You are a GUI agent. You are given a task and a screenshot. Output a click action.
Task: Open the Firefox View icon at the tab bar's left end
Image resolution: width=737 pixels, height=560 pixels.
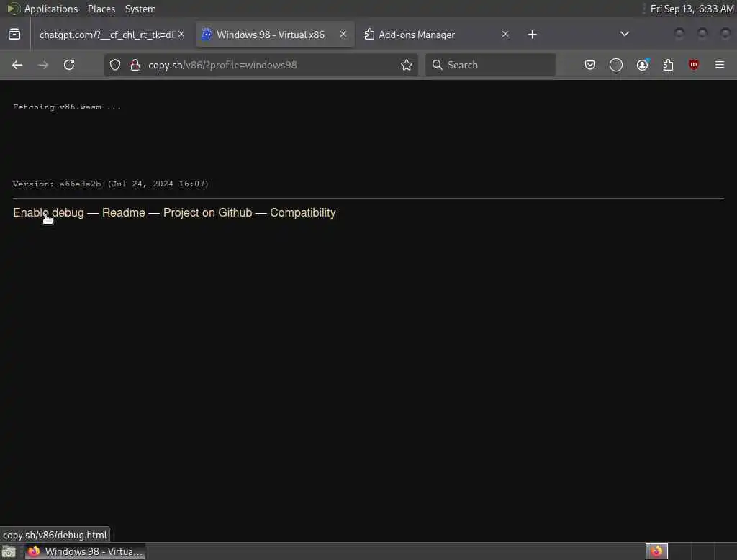14,35
